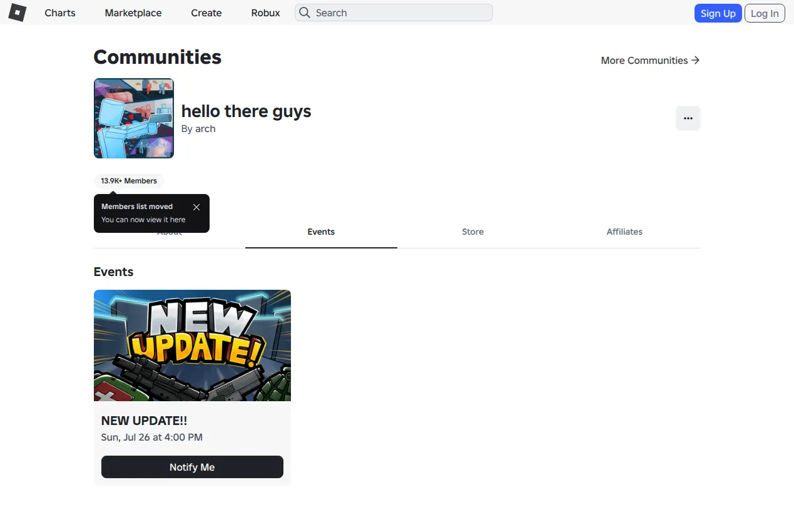Open the Charts page
The height and width of the screenshot is (532, 794).
[x=60, y=13]
